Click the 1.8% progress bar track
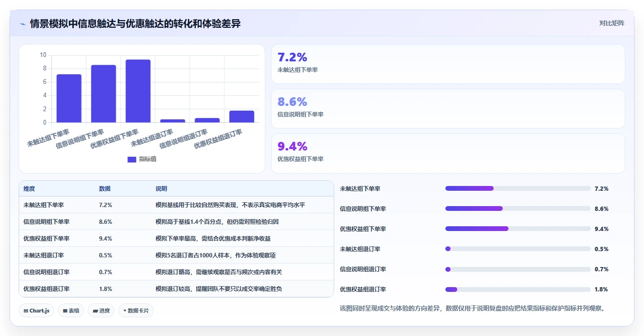The height and width of the screenshot is (336, 644). tap(518, 289)
